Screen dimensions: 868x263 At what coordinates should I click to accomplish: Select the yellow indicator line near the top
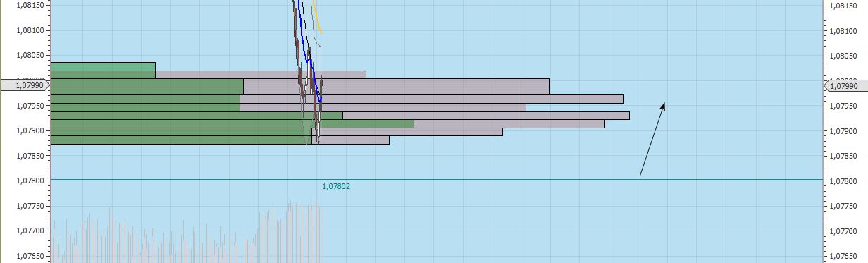coord(317,17)
